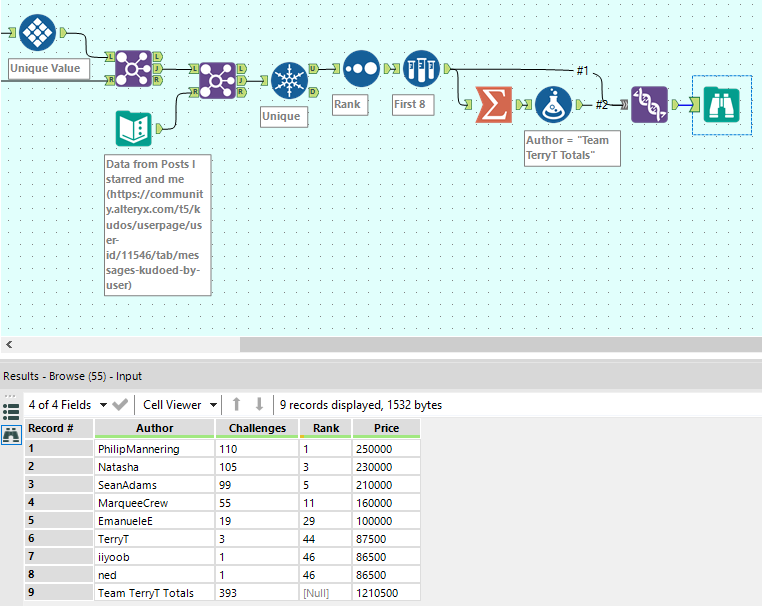Select the 250000 price cell
This screenshot has height=606, width=762.
[386, 449]
